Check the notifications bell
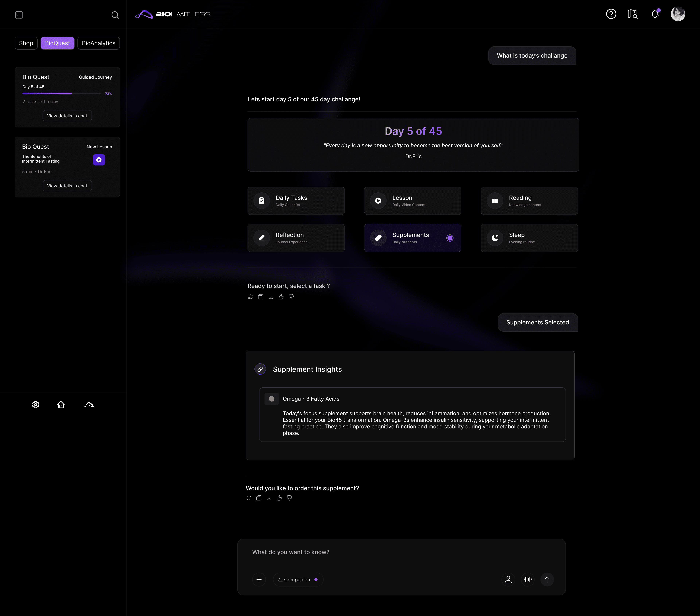700x616 pixels. click(x=655, y=14)
